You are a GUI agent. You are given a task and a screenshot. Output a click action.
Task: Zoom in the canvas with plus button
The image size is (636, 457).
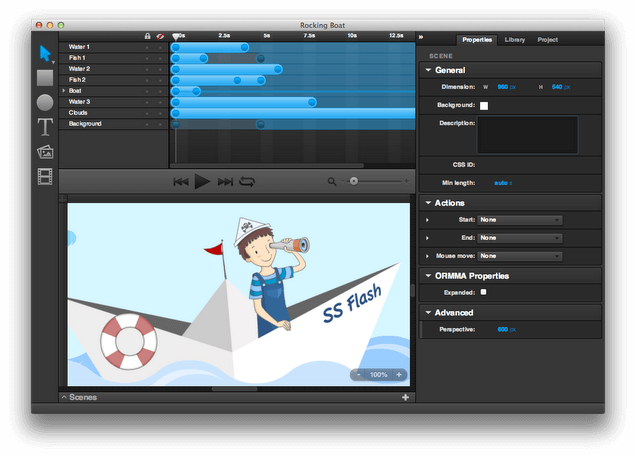399,375
